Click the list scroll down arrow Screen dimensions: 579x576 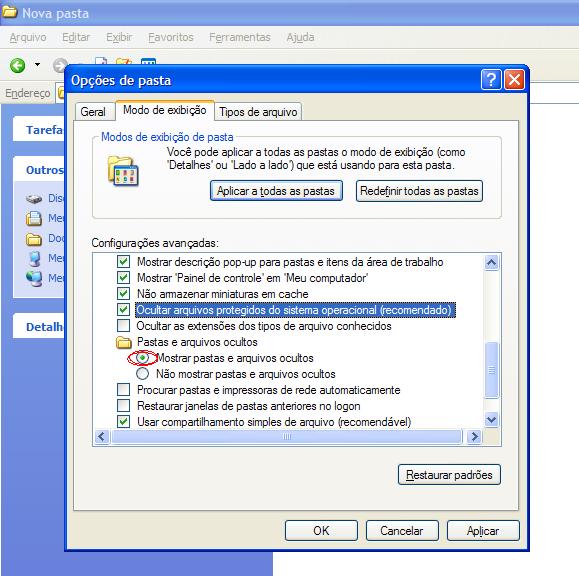(x=491, y=419)
